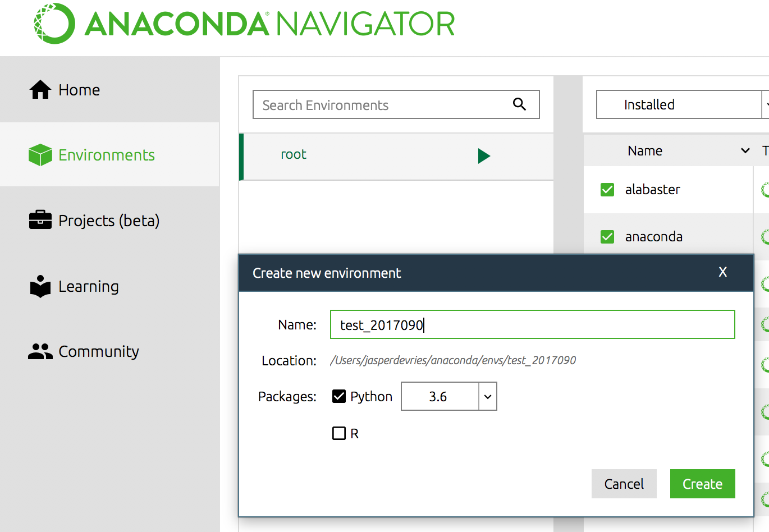Click the search magnifier in Search Environments
769x532 pixels.
tap(519, 104)
